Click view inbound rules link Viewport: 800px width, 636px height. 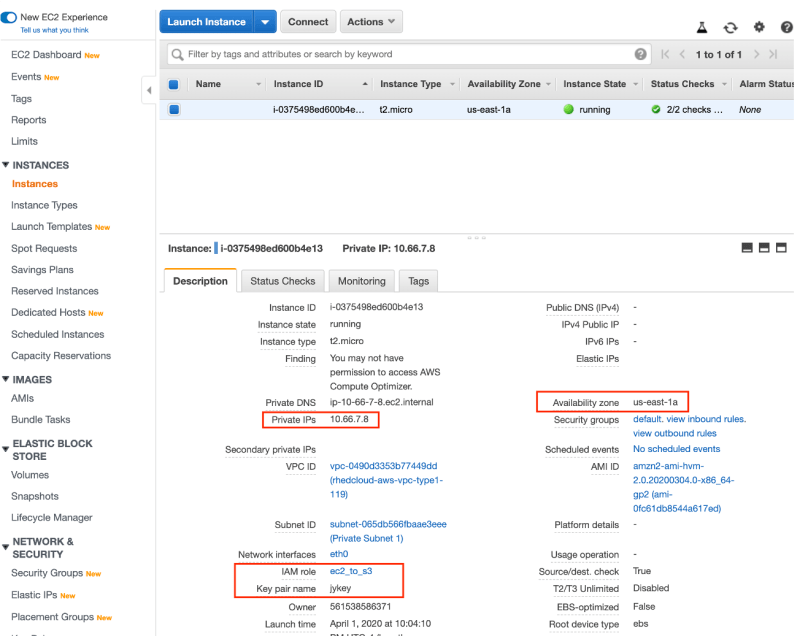pyautogui.click(x=706, y=419)
